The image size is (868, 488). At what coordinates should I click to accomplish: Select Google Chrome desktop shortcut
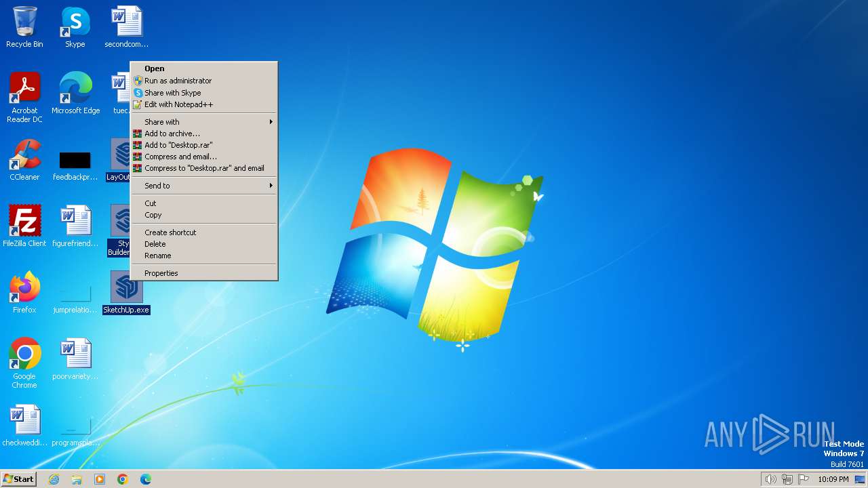point(24,363)
